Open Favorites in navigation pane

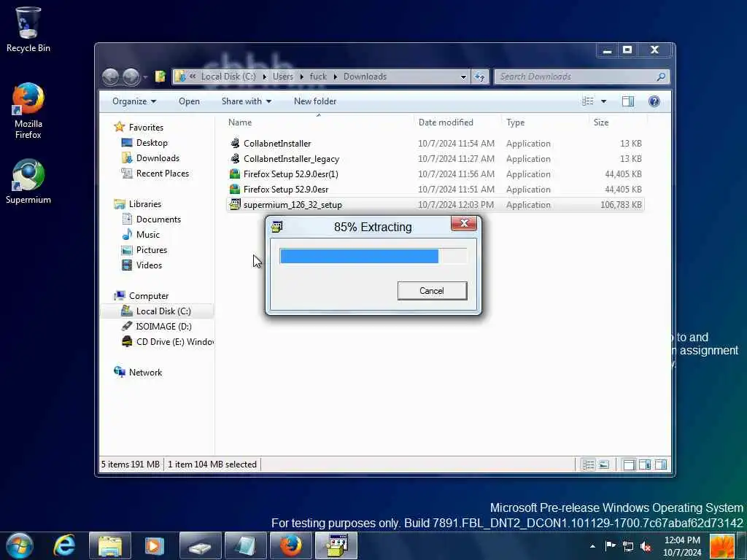[x=139, y=127]
